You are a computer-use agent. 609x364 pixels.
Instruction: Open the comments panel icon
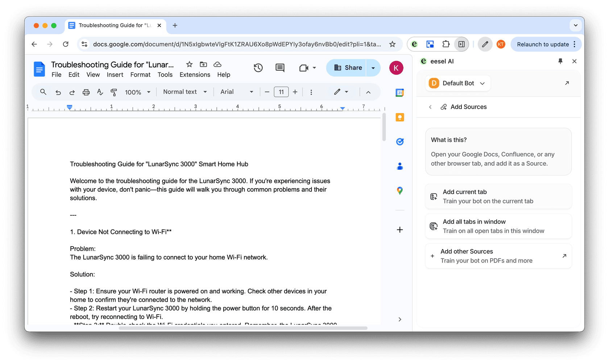pos(280,68)
